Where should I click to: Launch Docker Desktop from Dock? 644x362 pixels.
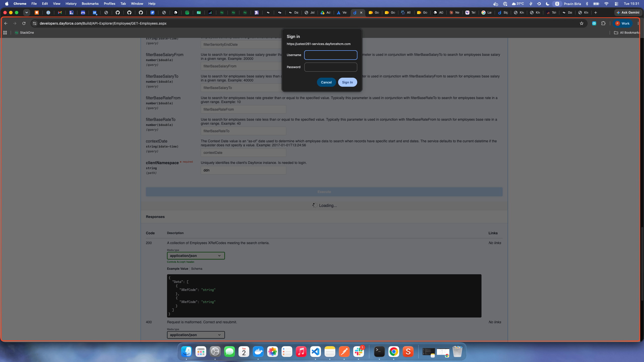[x=258, y=351]
